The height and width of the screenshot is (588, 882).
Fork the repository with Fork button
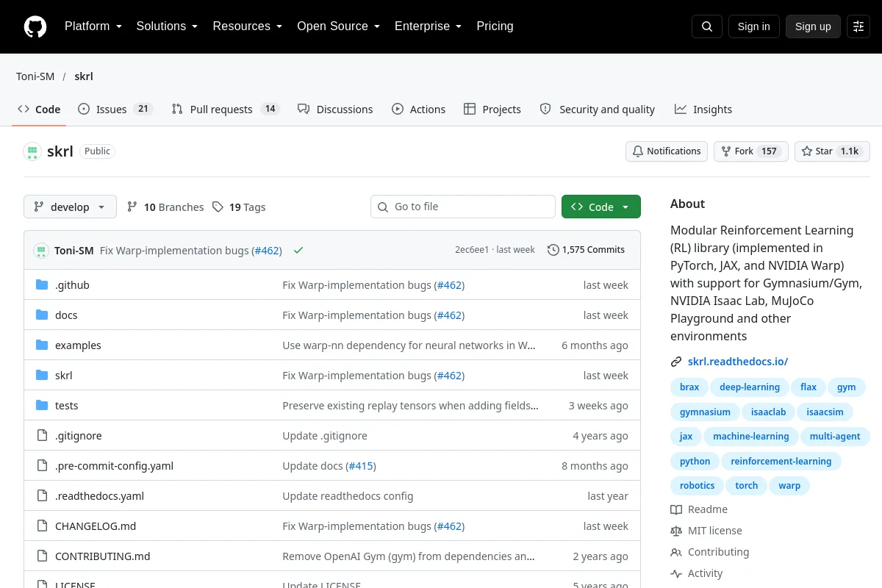[751, 151]
